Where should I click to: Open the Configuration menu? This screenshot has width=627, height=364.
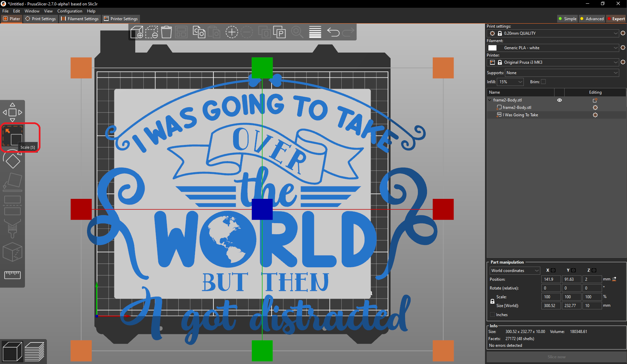69,11
